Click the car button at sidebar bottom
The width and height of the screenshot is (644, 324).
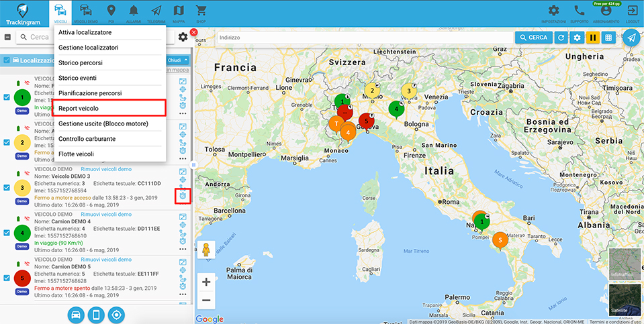[x=76, y=315]
